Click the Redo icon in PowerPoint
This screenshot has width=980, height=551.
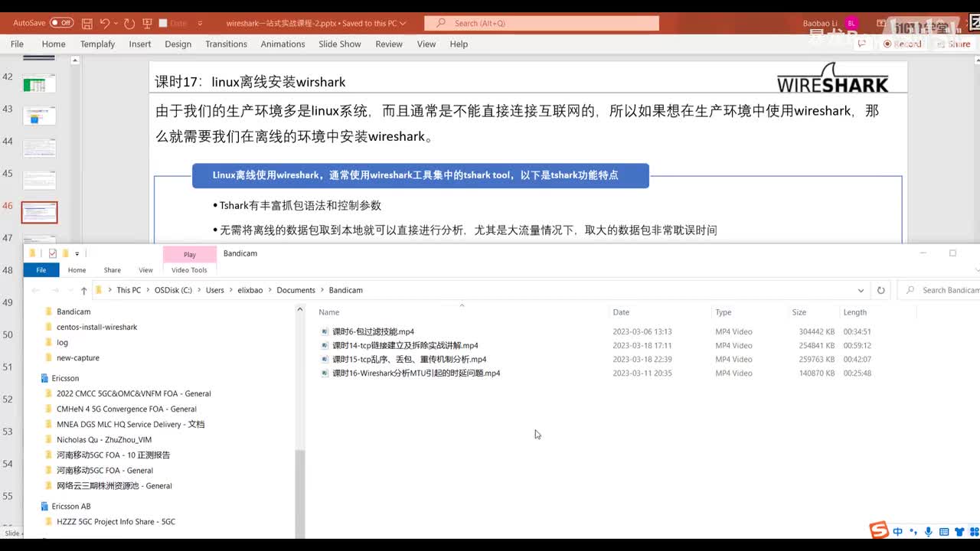[129, 24]
